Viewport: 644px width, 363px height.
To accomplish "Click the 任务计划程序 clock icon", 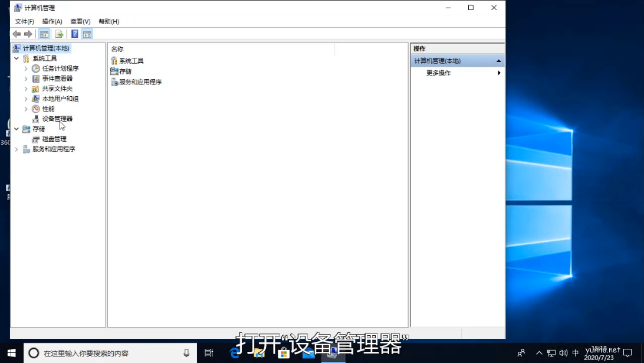I will [36, 68].
